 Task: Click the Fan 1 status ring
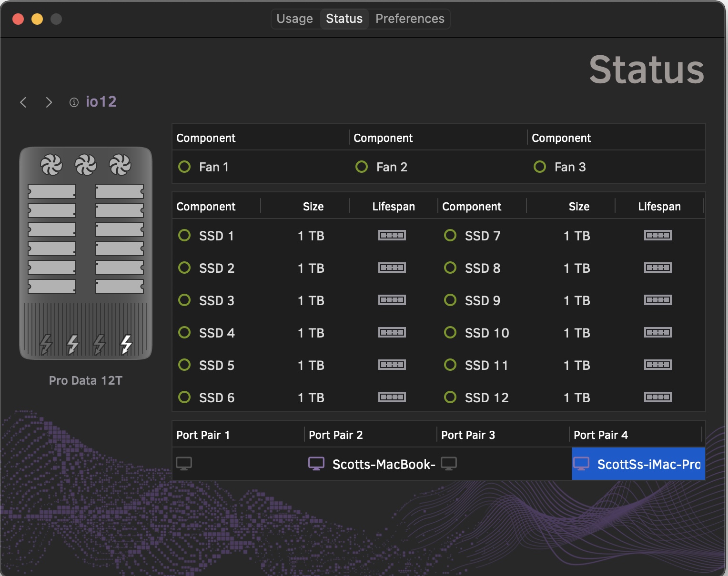(x=184, y=167)
